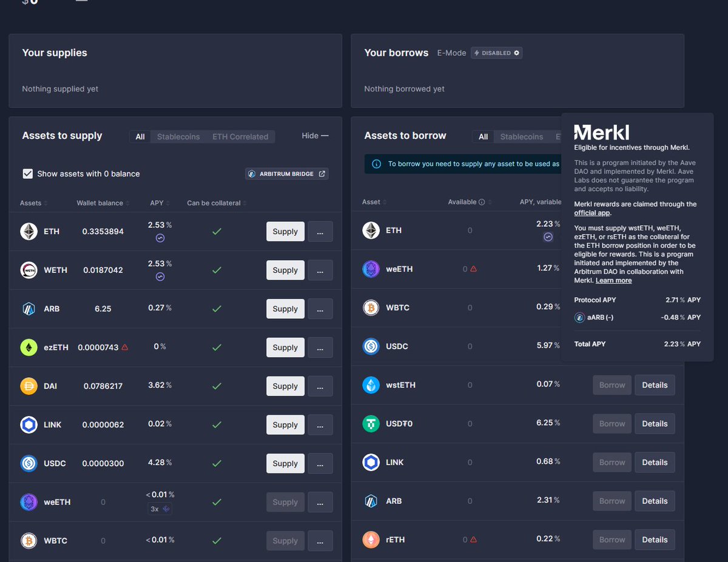Open the more options menu for USDC supply row

[320, 464]
